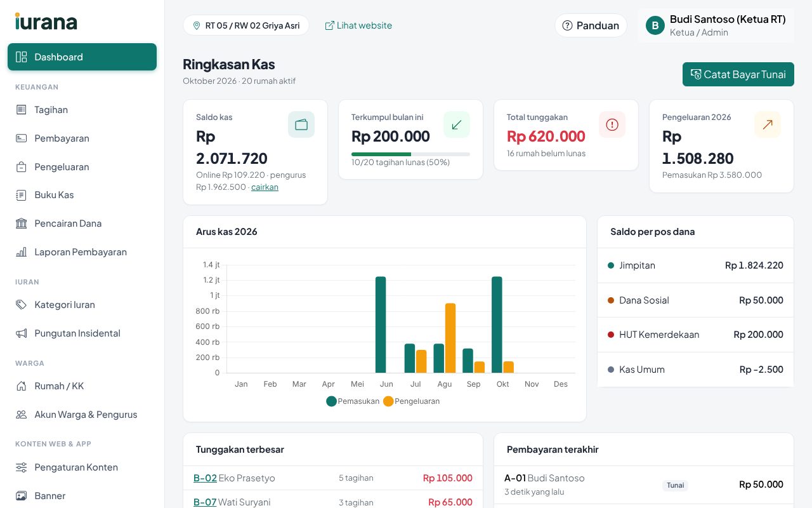Screen dimensions: 812x508
Task: Click the iurana logo
Action: pyautogui.click(x=46, y=22)
